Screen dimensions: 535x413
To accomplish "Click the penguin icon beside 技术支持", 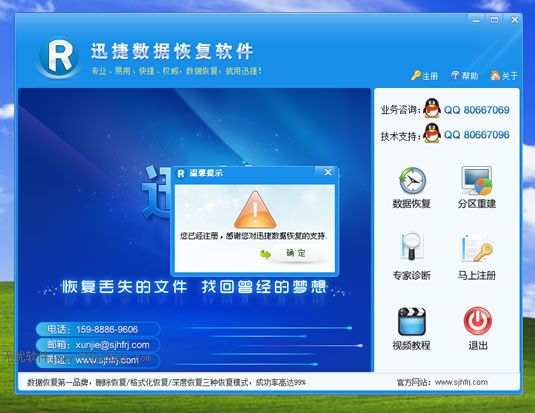I will [x=432, y=133].
